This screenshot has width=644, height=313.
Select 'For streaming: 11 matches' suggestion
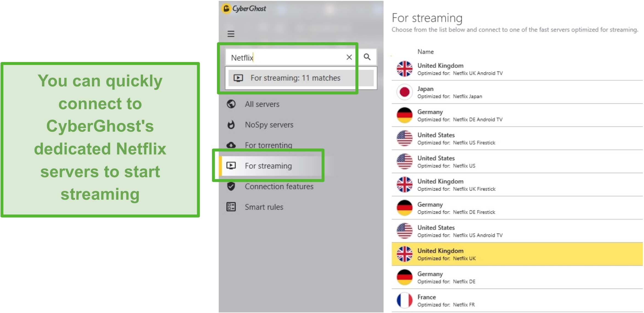coord(301,78)
